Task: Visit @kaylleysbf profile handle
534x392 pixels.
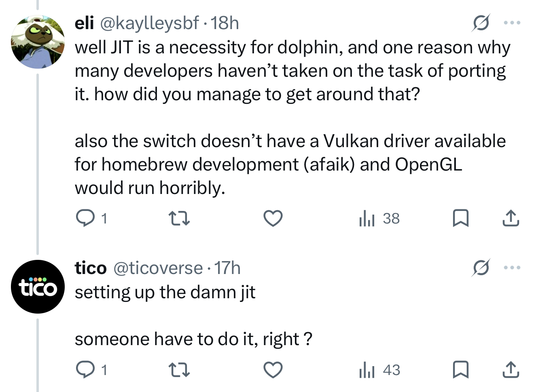Action: [149, 23]
